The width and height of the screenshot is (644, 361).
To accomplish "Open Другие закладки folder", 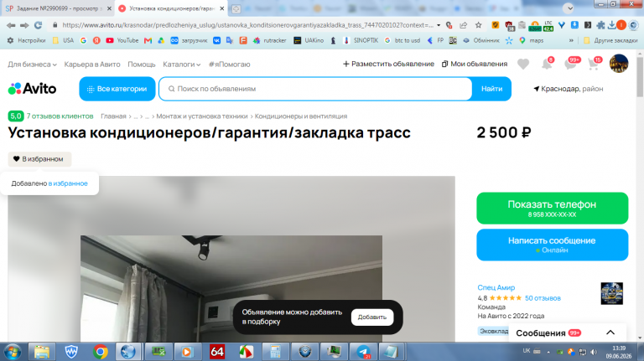I will [x=610, y=40].
